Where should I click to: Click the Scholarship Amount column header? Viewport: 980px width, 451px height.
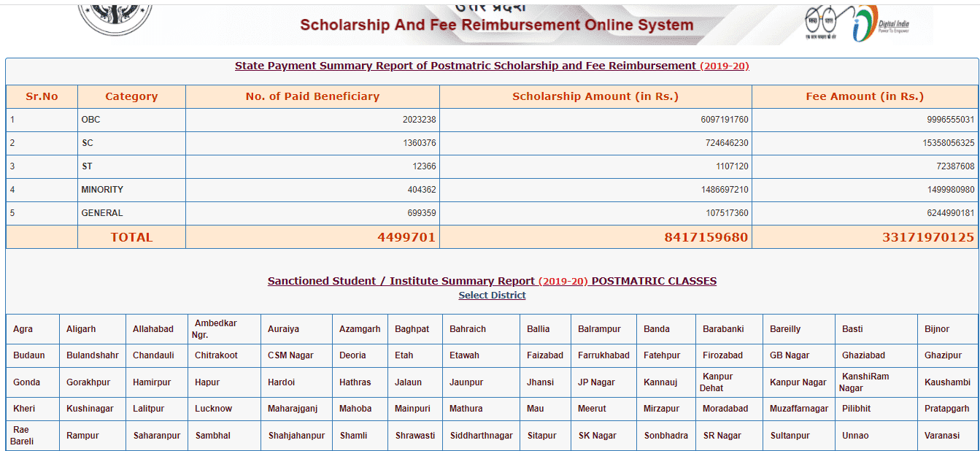(595, 96)
